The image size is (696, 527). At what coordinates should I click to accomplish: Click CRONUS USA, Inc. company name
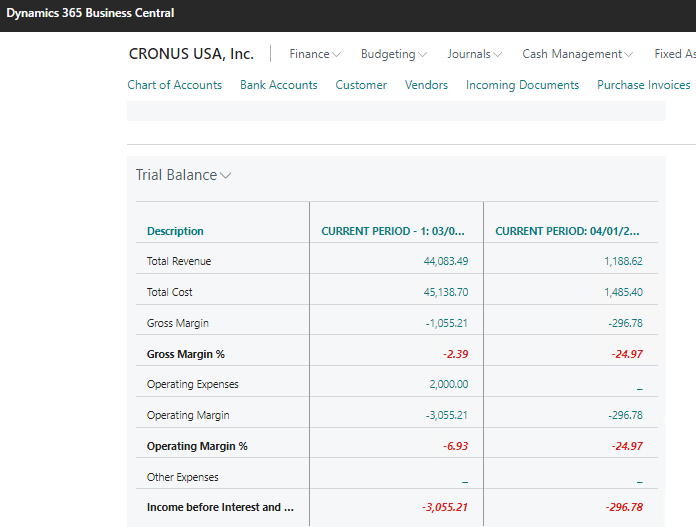click(191, 54)
